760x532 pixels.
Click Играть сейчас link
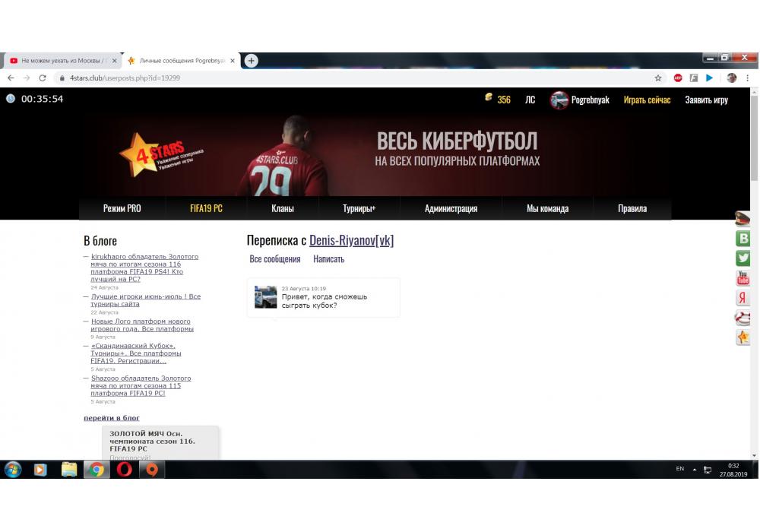tap(647, 100)
